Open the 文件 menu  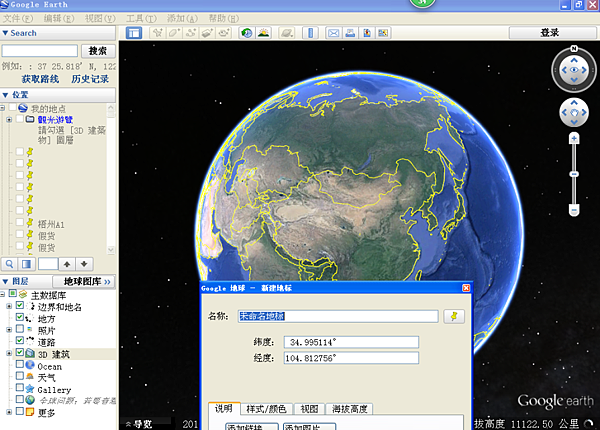(x=18, y=18)
